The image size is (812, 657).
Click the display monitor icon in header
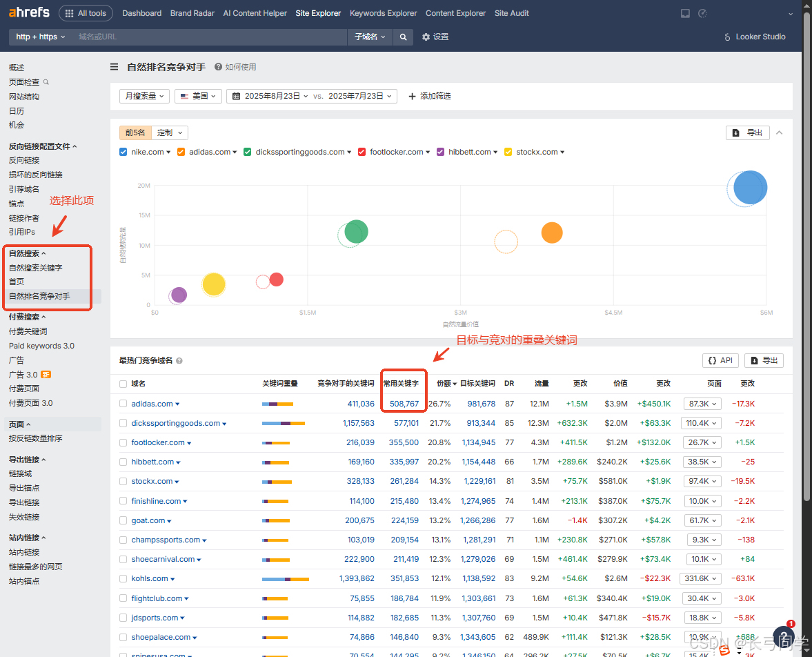pos(685,14)
